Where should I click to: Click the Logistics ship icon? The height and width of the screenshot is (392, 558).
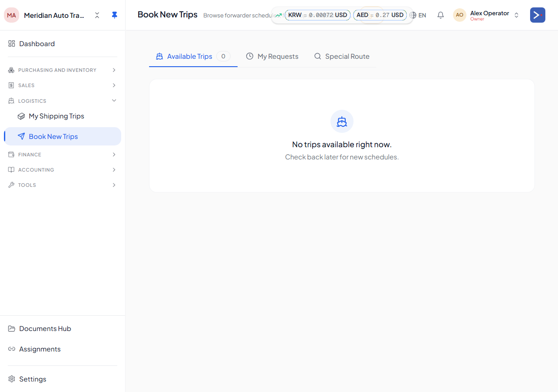[x=11, y=101]
